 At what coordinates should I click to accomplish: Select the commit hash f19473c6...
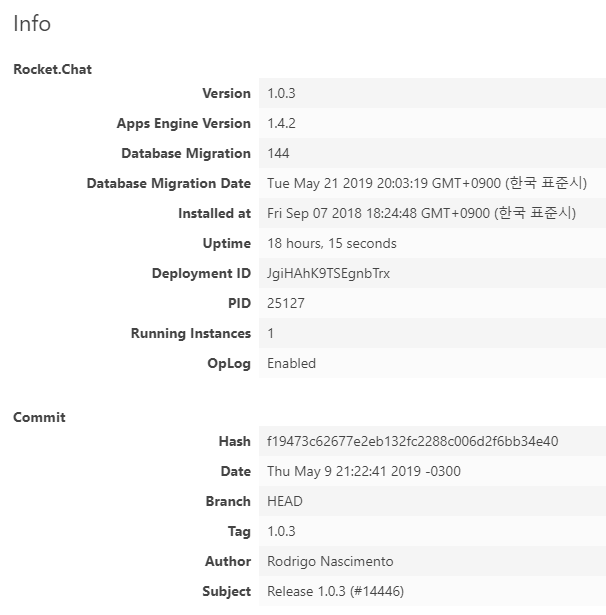click(413, 441)
